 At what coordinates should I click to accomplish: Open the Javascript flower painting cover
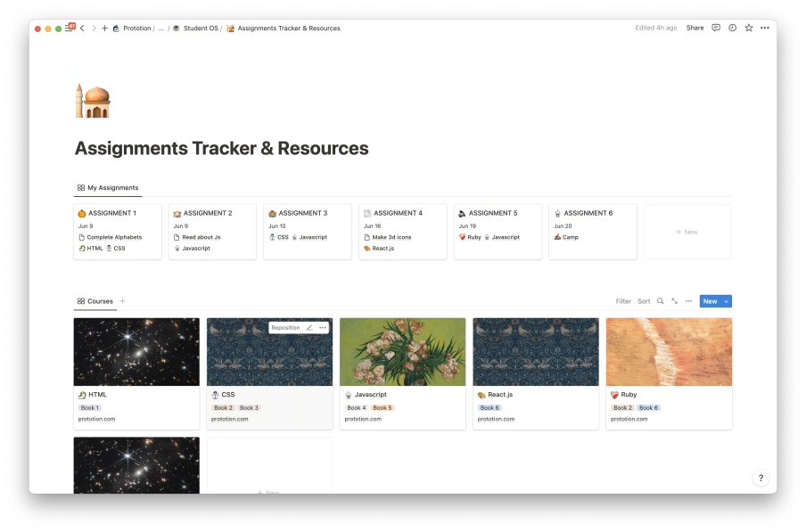coord(402,352)
